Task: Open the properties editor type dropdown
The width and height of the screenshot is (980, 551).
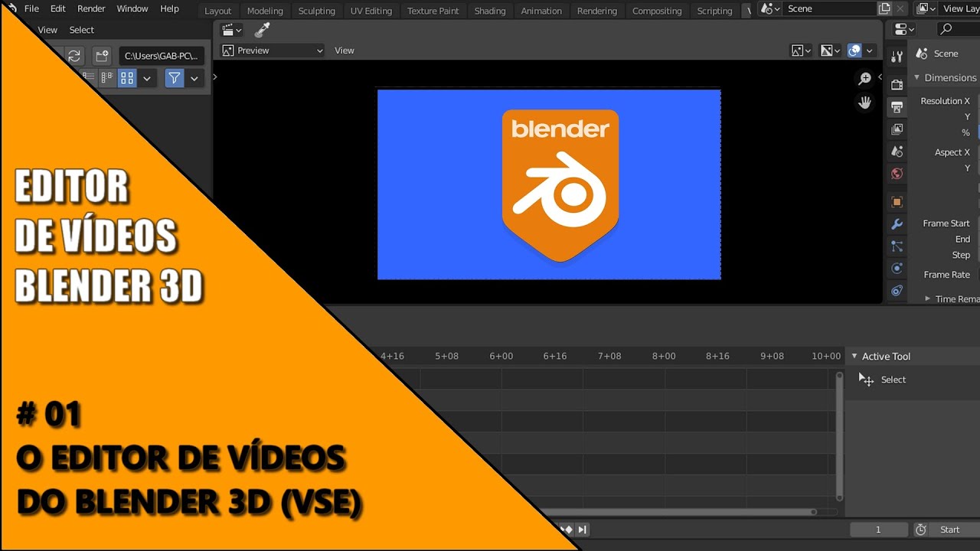Action: [905, 29]
